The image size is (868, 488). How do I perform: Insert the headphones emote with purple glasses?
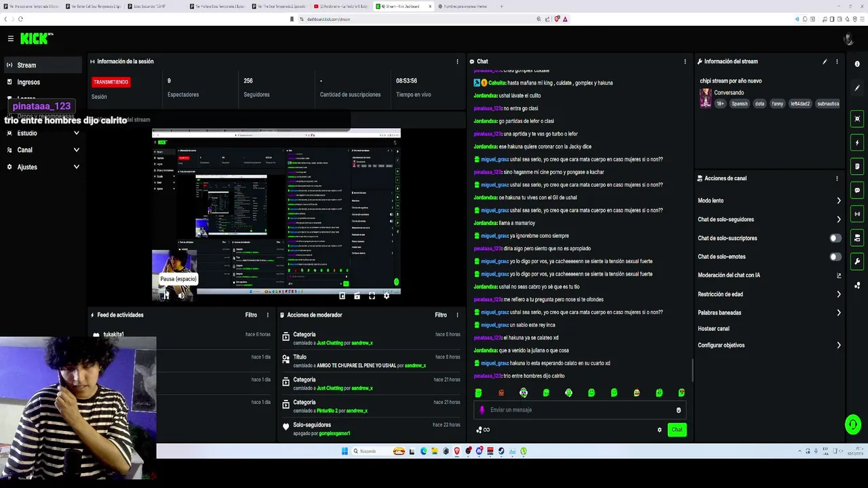coord(524,393)
